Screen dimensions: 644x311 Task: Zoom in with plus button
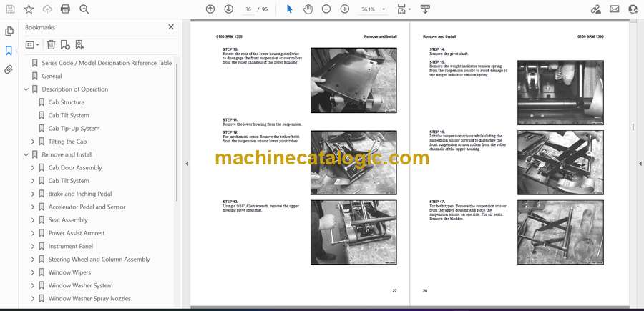click(x=345, y=9)
